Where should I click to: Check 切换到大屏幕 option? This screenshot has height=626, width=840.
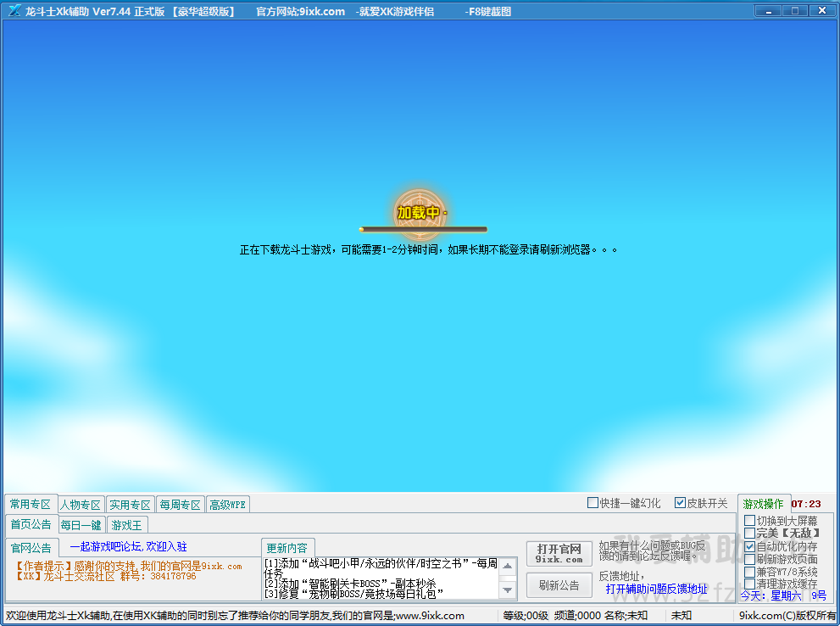(749, 521)
